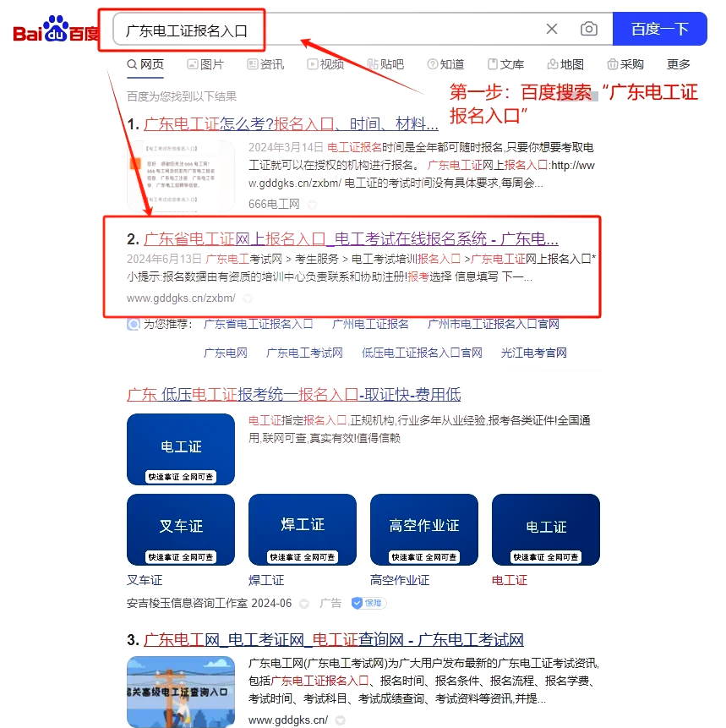The width and height of the screenshot is (726, 728).
Task: Select the 地图 tab
Action: pyautogui.click(x=565, y=64)
